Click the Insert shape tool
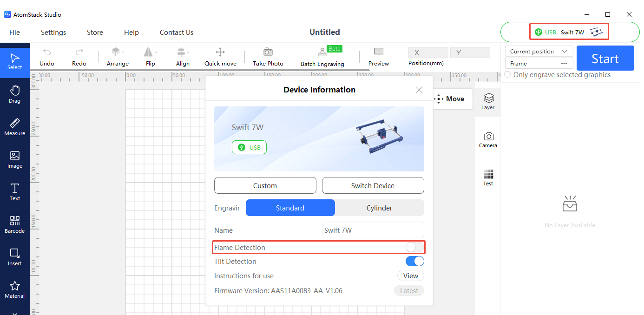The height and width of the screenshot is (315, 644). [x=15, y=256]
